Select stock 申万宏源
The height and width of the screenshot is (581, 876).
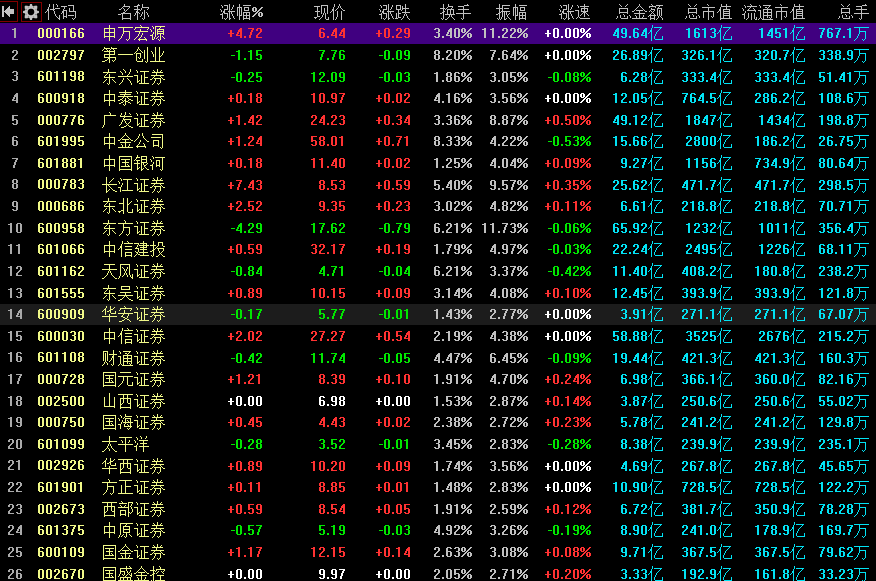134,34
